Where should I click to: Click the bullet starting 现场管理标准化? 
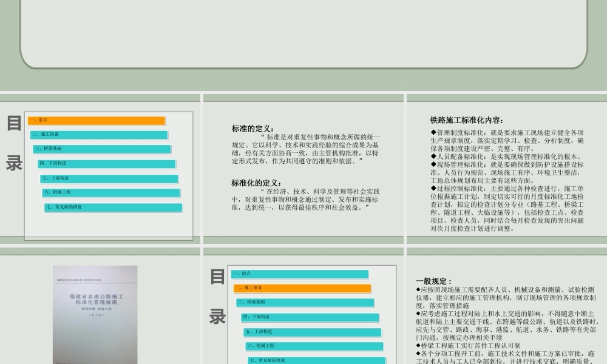(x=507, y=172)
